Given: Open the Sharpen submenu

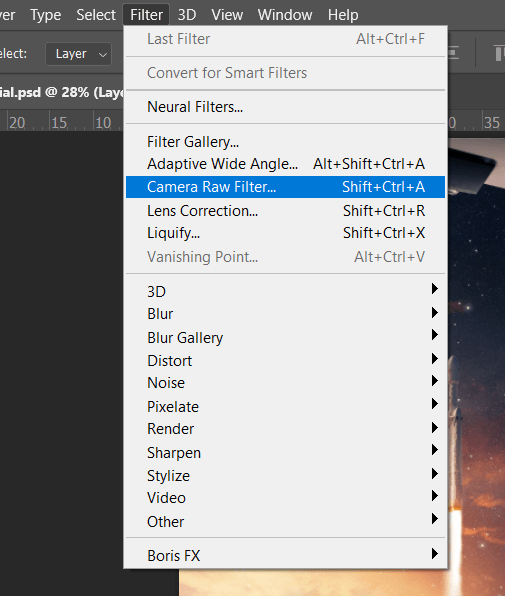Looking at the screenshot, I should coord(285,453).
